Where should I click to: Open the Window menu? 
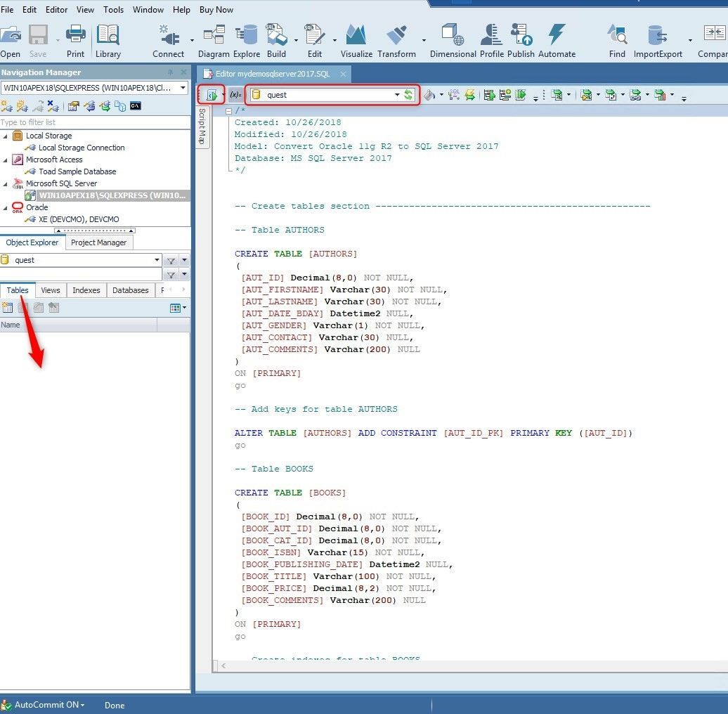pos(148,9)
